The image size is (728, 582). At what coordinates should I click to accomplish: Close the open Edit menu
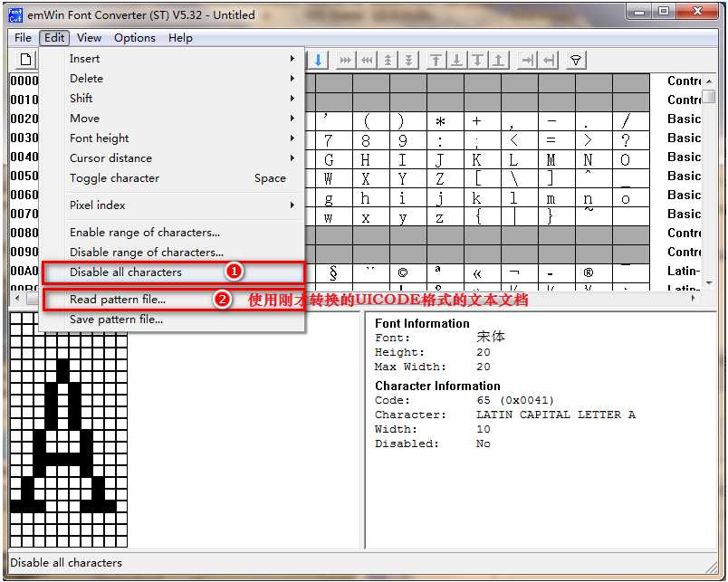coord(54,38)
